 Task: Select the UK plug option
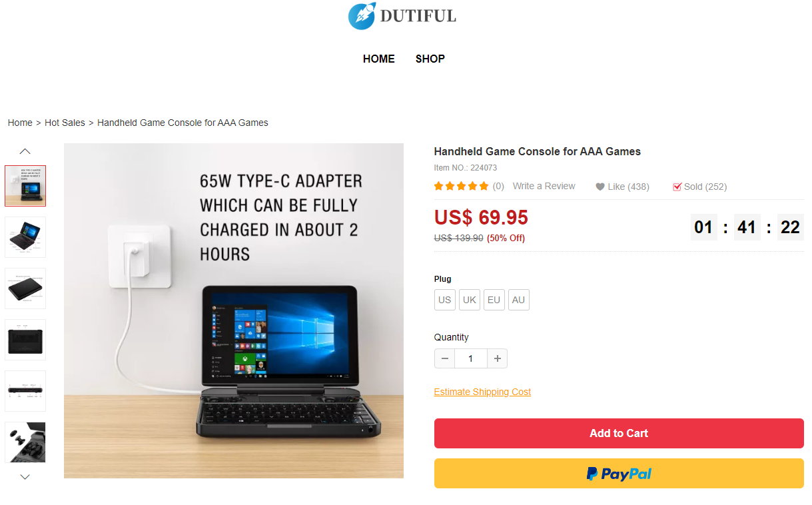(470, 300)
